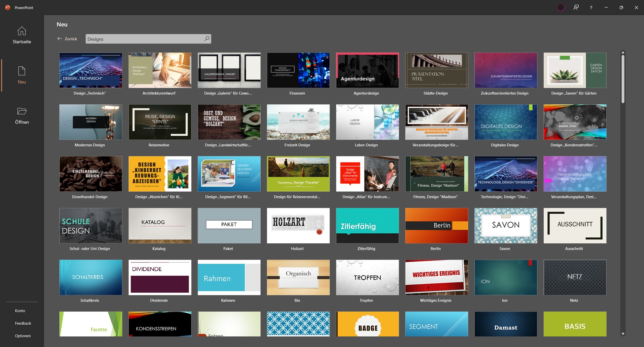This screenshot has width=644, height=347.
Task: Pick the Schaltkreis design thumbnail
Action: pos(91,277)
